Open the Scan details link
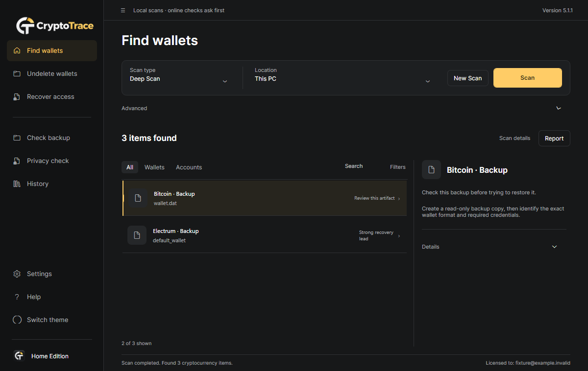This screenshot has width=588, height=371. [x=514, y=139]
